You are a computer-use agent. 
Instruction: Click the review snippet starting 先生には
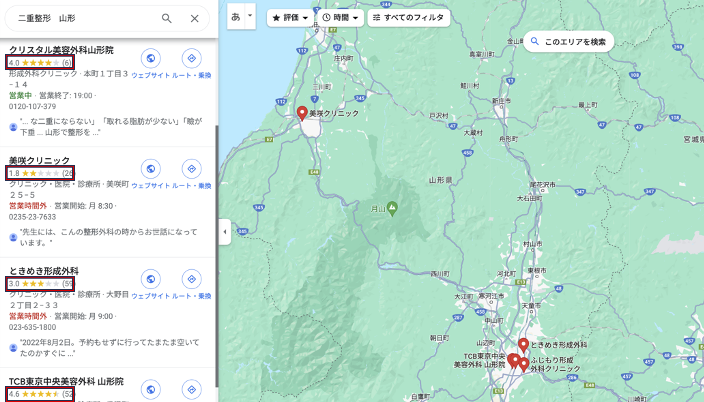[x=108, y=237]
